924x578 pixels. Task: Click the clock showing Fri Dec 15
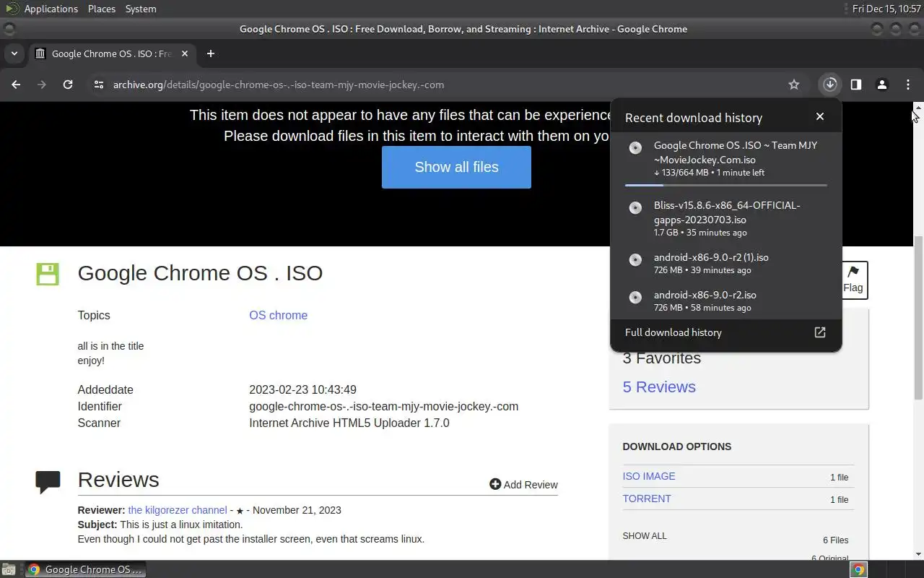point(886,9)
